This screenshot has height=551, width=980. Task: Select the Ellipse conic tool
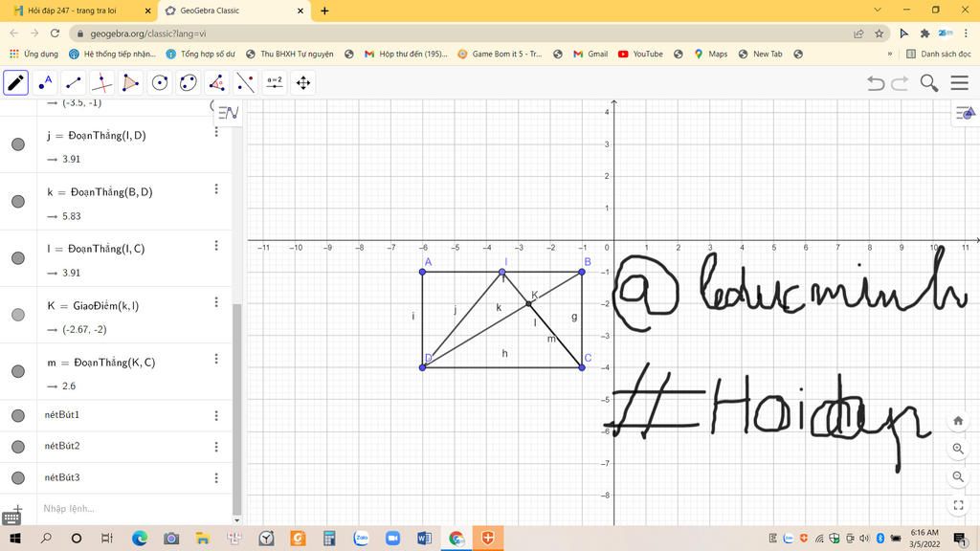189,82
